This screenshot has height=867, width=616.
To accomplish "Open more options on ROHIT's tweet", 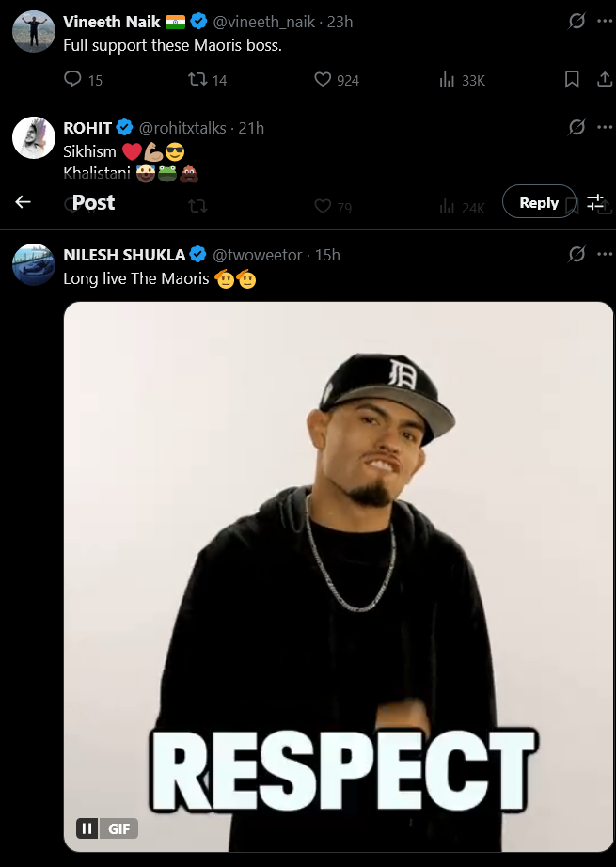I will coord(605,127).
